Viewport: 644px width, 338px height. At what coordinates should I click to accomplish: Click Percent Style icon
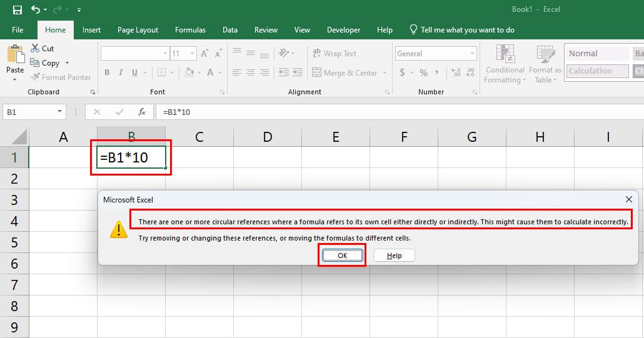click(x=423, y=72)
